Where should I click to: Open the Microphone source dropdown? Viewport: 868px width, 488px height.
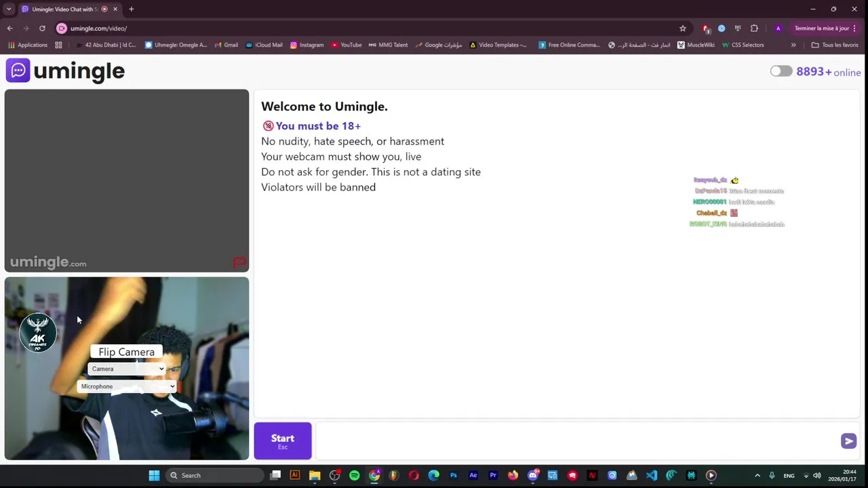coord(127,386)
